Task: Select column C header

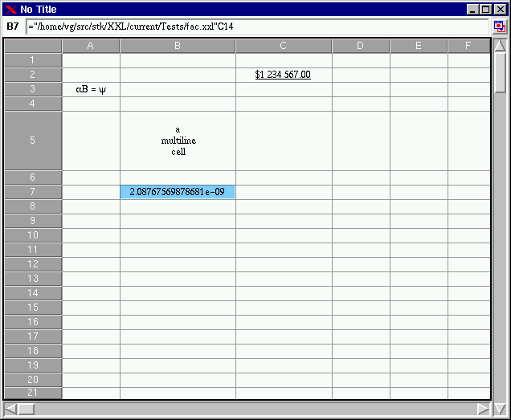Action: tap(284, 46)
